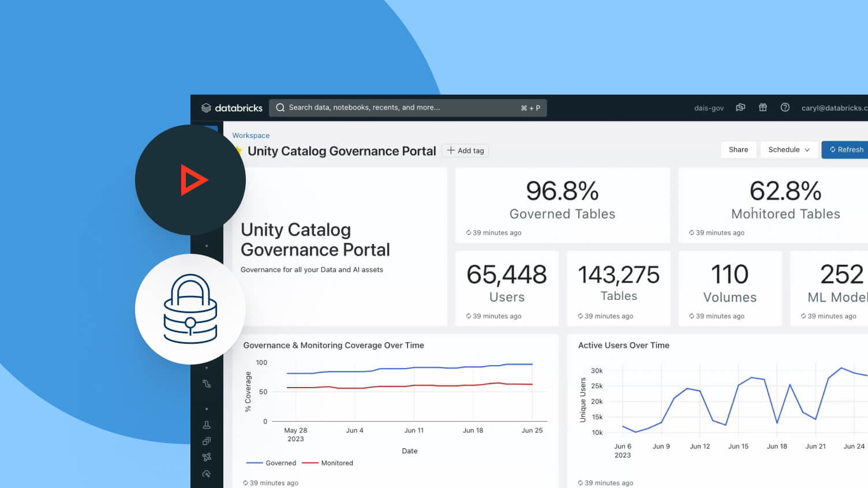Open the help question mark icon
868x488 pixels.
point(785,107)
